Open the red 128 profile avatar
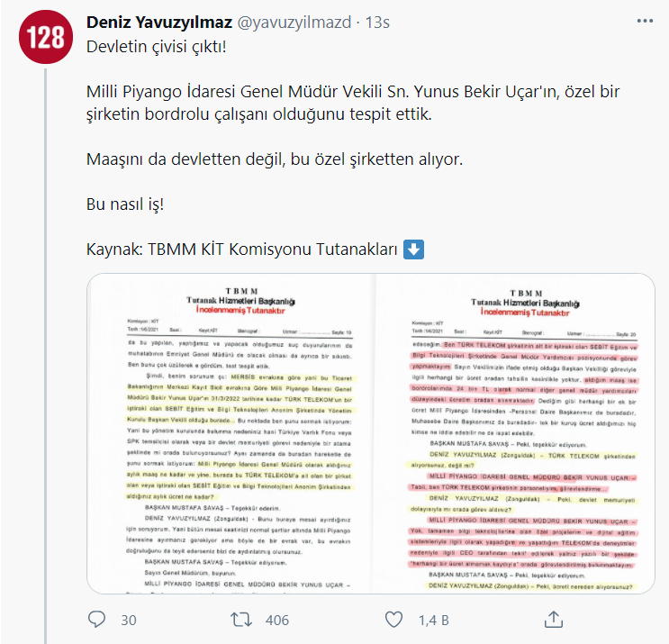The height and width of the screenshot is (644, 669). [x=46, y=37]
